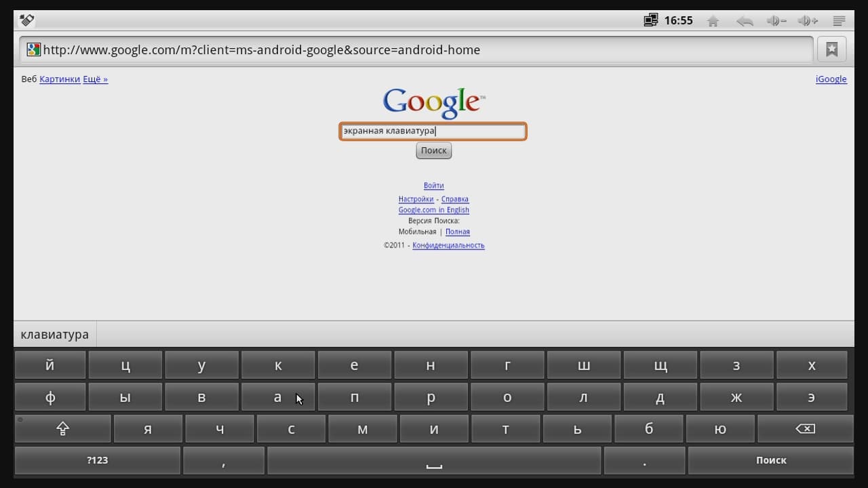Image resolution: width=868 pixels, height=488 pixels.
Task: Click the address bar URL field
Action: (x=416, y=49)
